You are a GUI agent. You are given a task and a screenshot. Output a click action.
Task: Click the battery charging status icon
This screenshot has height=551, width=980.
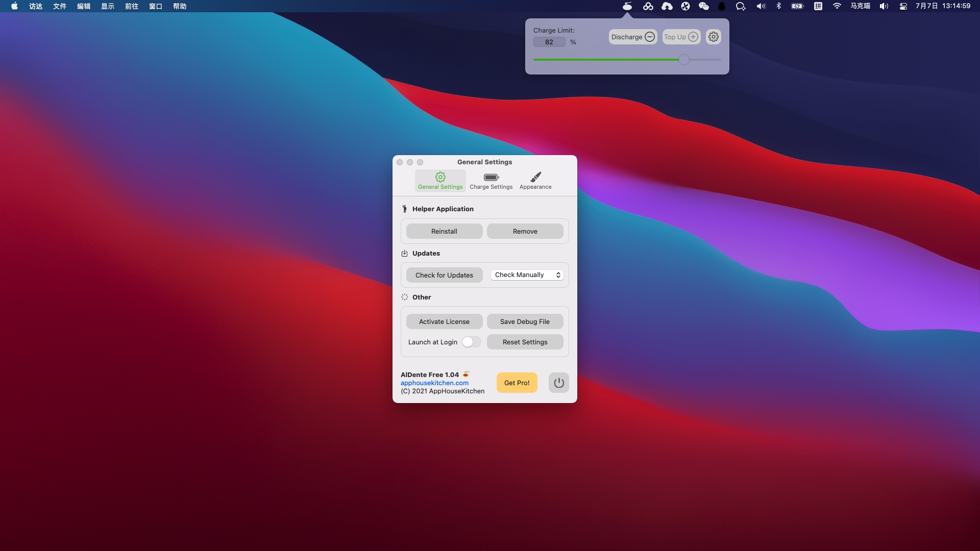pyautogui.click(x=797, y=6)
